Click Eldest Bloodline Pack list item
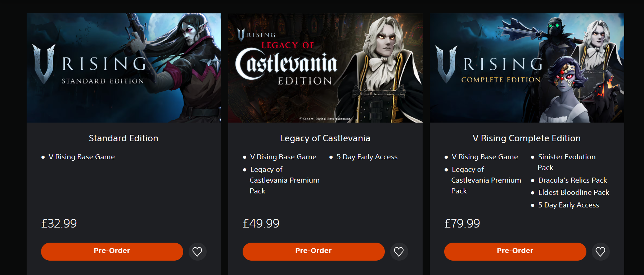This screenshot has width=644, height=275. coord(573,193)
